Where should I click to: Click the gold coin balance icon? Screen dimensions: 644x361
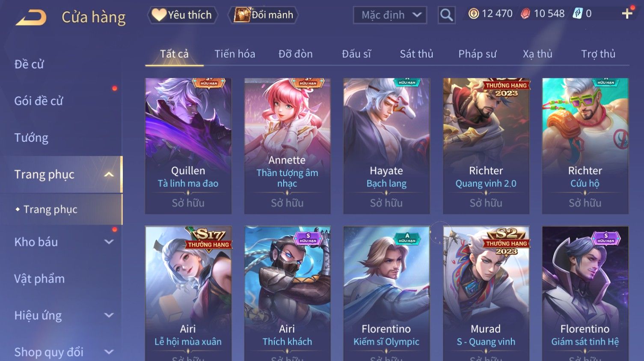(473, 14)
